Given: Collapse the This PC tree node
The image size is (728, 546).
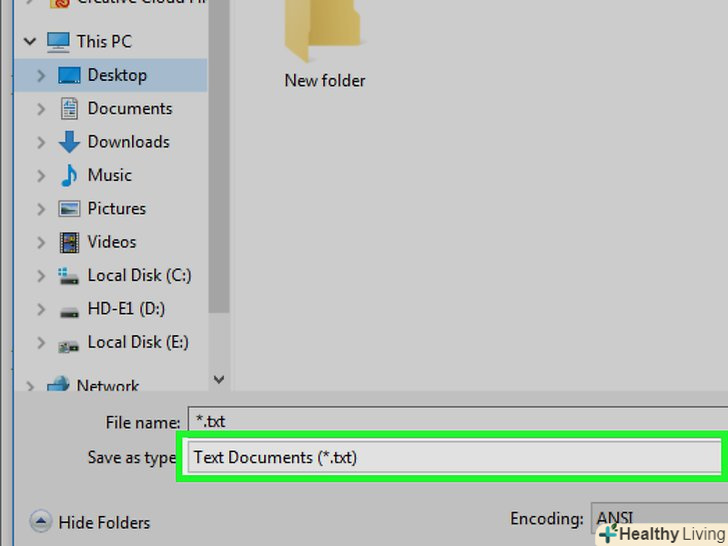Looking at the screenshot, I should pos(30,42).
